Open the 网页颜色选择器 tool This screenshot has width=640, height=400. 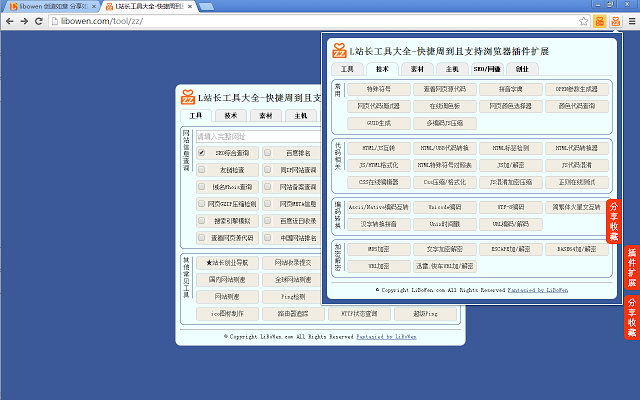click(x=511, y=106)
